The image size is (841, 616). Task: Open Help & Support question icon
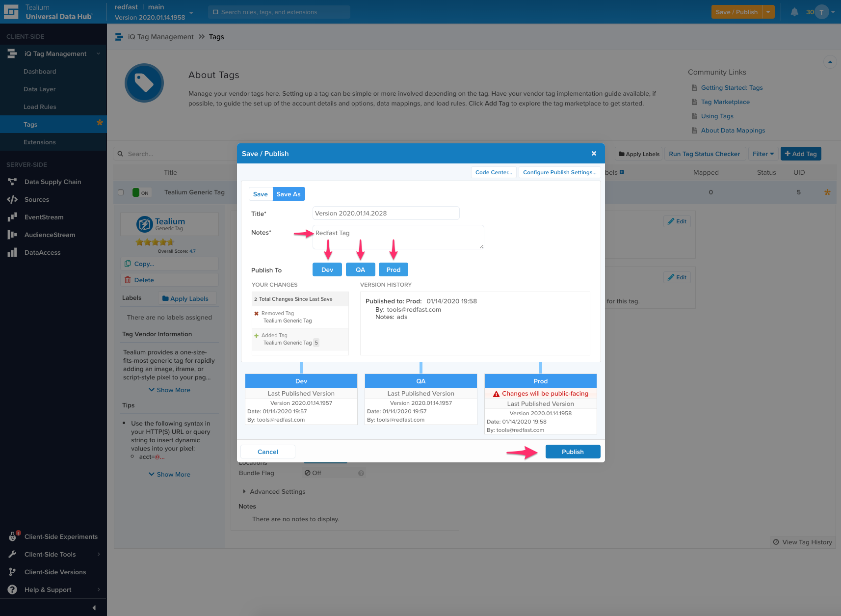(x=12, y=589)
